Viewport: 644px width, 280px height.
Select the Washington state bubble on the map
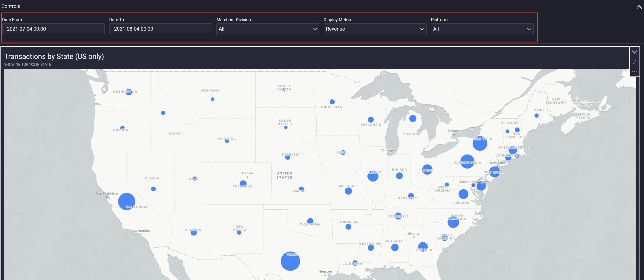pos(129,92)
